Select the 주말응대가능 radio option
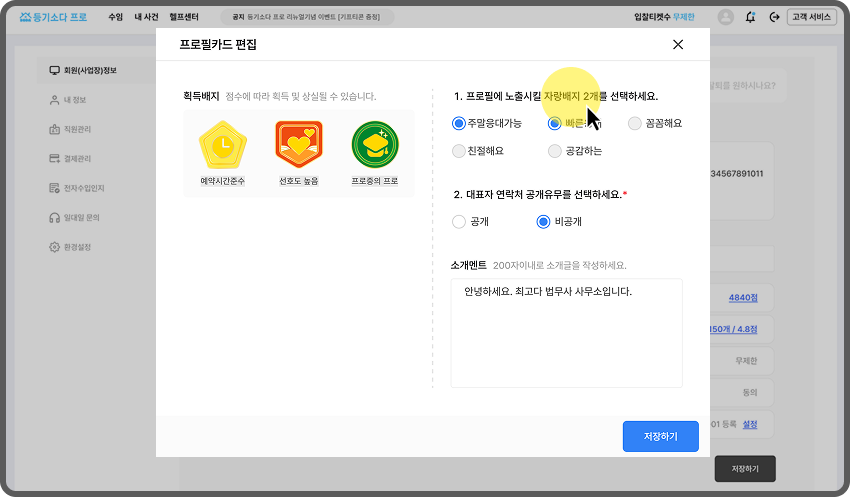 459,124
